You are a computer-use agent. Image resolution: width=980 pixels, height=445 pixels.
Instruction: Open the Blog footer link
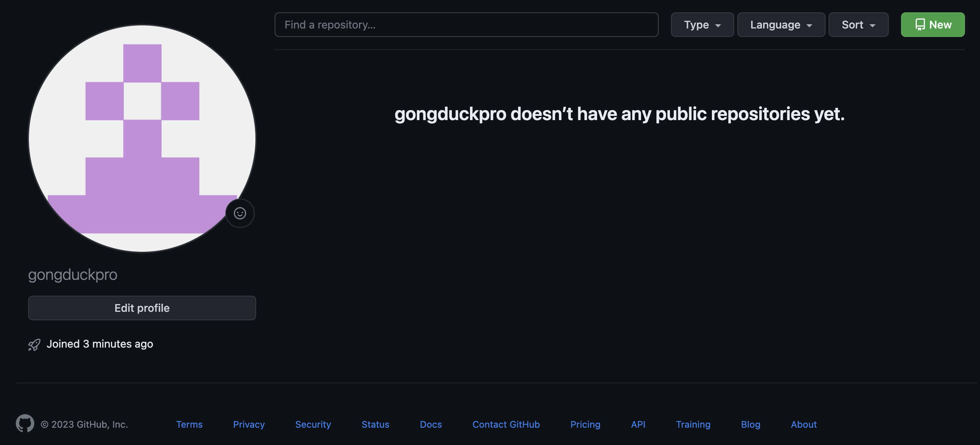(750, 424)
